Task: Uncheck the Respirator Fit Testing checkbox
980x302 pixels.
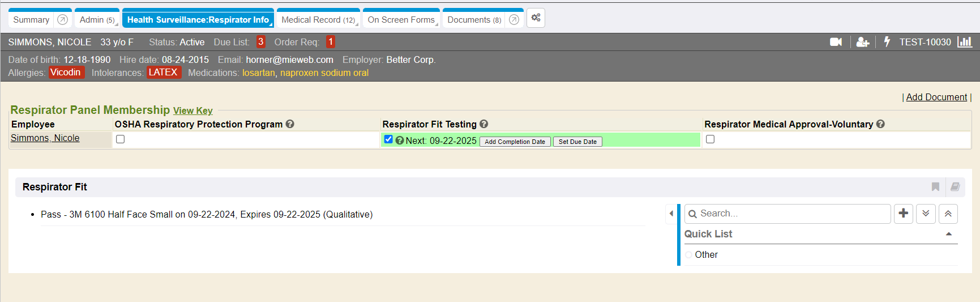Action: (388, 139)
